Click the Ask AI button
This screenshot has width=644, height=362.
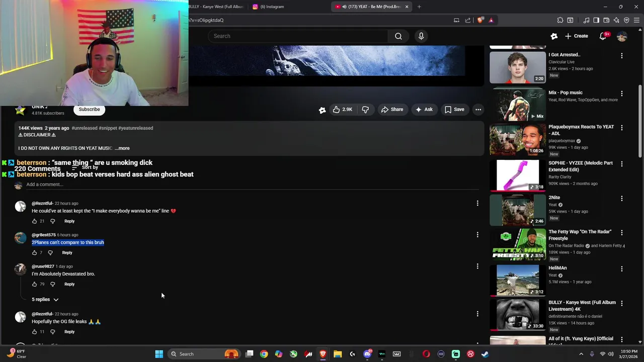click(x=424, y=110)
